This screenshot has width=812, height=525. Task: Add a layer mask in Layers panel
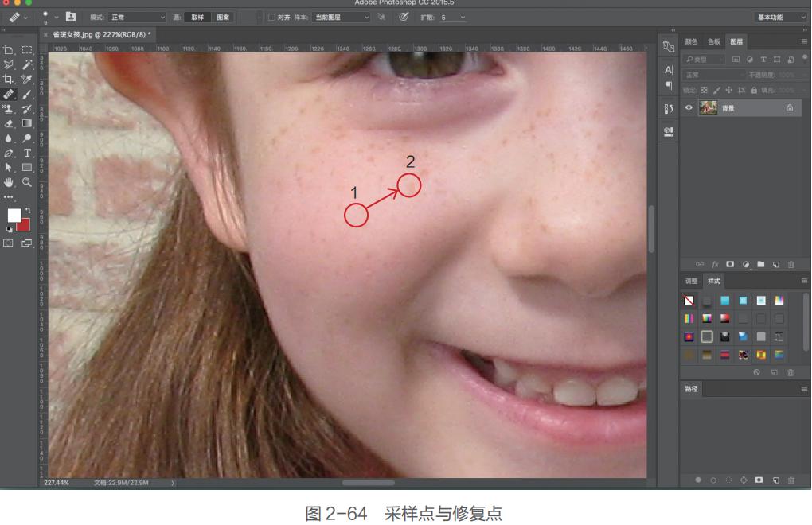point(730,264)
